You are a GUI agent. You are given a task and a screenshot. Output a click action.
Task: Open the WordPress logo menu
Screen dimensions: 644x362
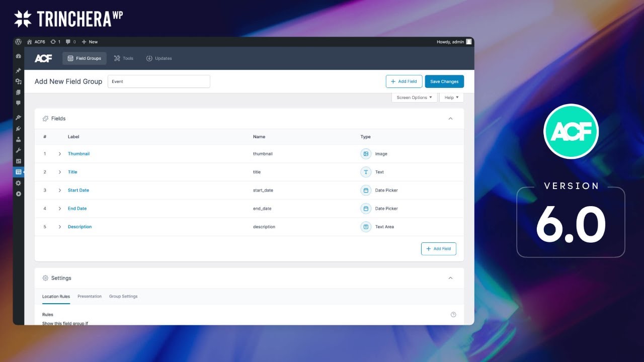[18, 42]
